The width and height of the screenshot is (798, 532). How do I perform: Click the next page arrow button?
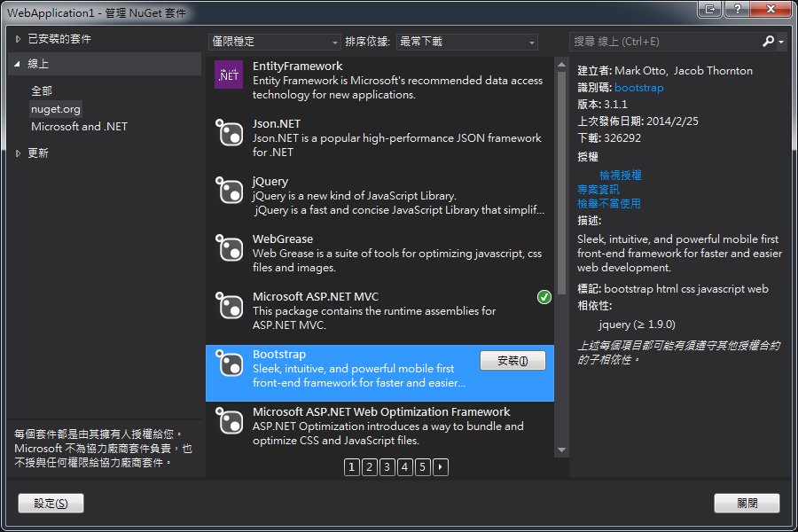pos(440,467)
